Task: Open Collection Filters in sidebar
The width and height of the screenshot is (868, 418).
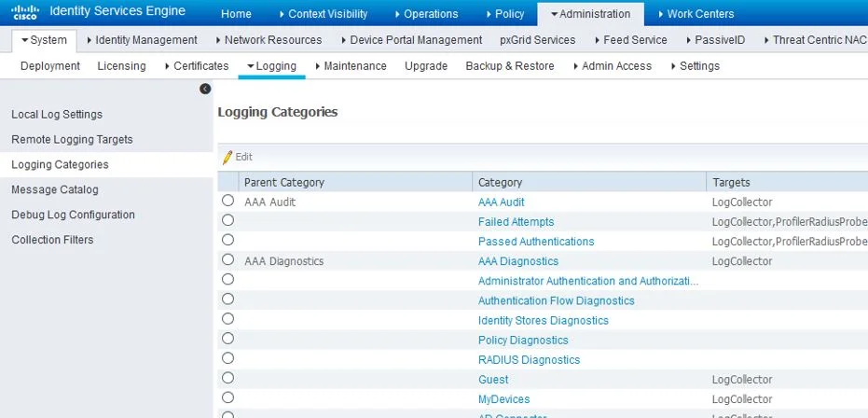Action: coord(52,240)
